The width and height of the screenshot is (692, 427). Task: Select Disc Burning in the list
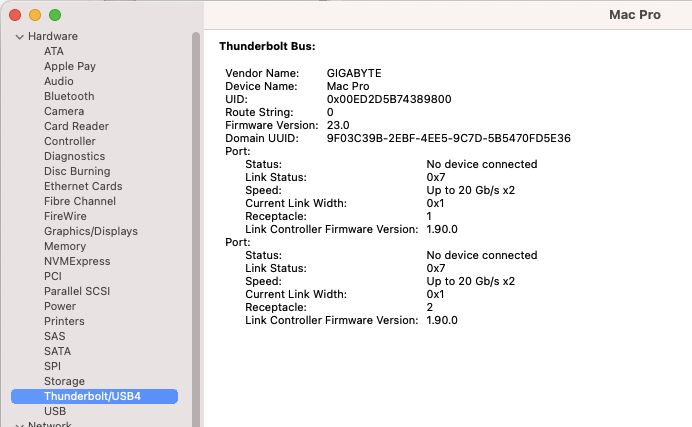pyautogui.click(x=77, y=171)
